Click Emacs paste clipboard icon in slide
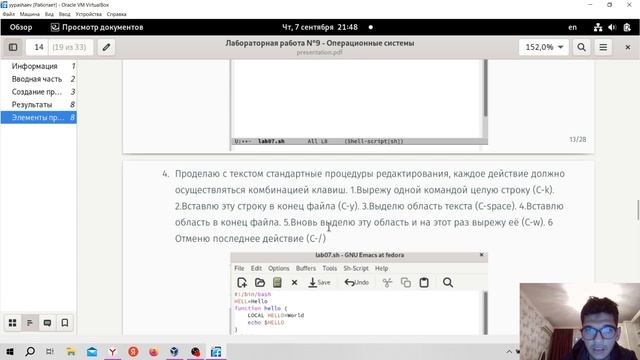This screenshot has height=360, width=640. [424, 282]
